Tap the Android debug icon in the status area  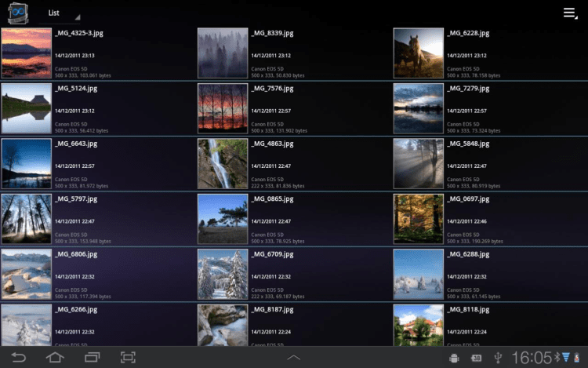pos(454,359)
